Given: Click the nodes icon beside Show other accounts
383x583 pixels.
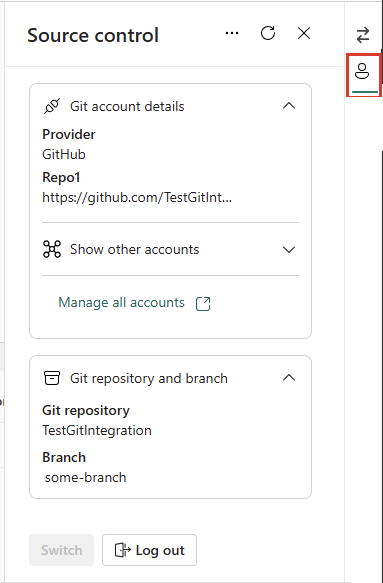Looking at the screenshot, I should point(52,249).
